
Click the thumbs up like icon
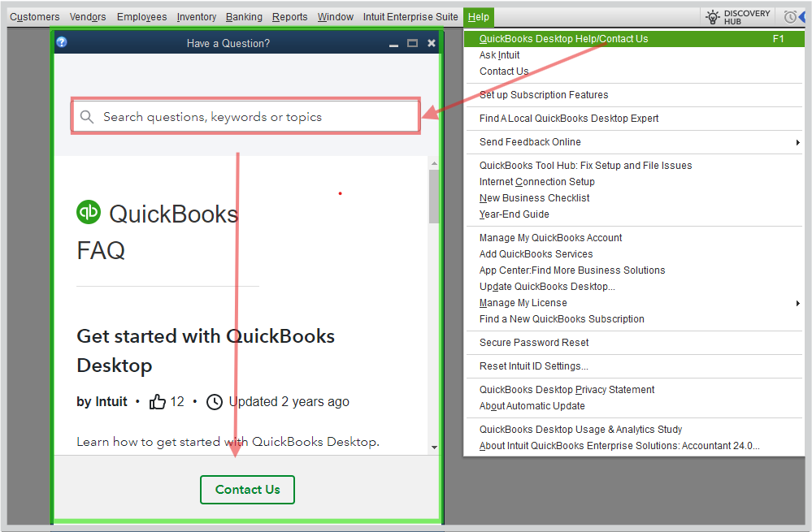coord(158,401)
